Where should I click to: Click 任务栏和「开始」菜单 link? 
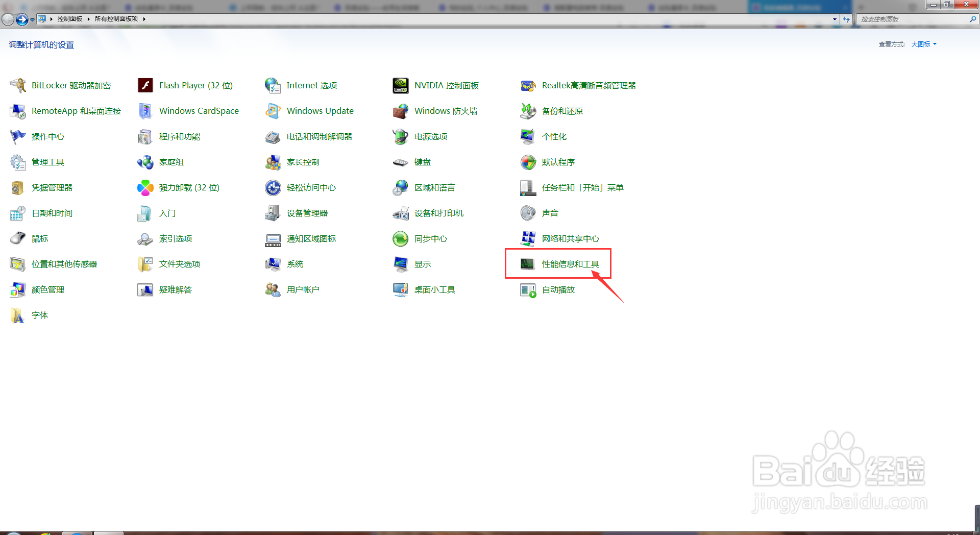click(x=582, y=187)
